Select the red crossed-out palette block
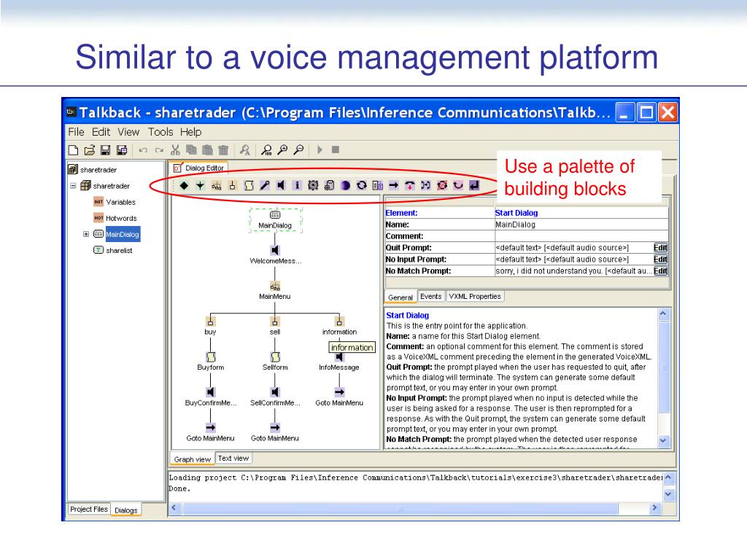Screen dimensions: 747x560 (x=442, y=185)
